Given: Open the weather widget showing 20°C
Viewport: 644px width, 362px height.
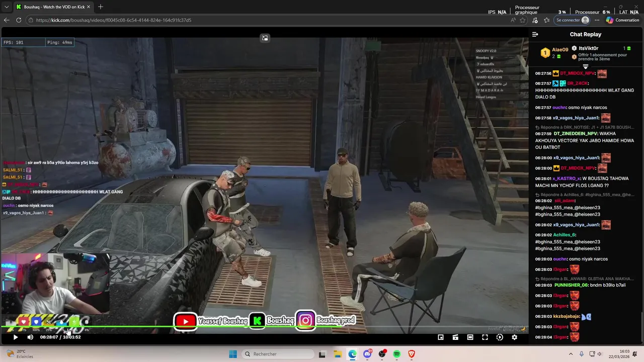Looking at the screenshot, I should click(19, 354).
